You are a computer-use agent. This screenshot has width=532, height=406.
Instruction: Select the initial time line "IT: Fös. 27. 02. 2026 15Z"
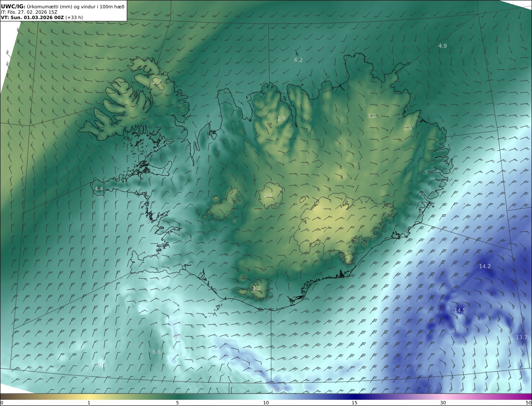click(29, 12)
